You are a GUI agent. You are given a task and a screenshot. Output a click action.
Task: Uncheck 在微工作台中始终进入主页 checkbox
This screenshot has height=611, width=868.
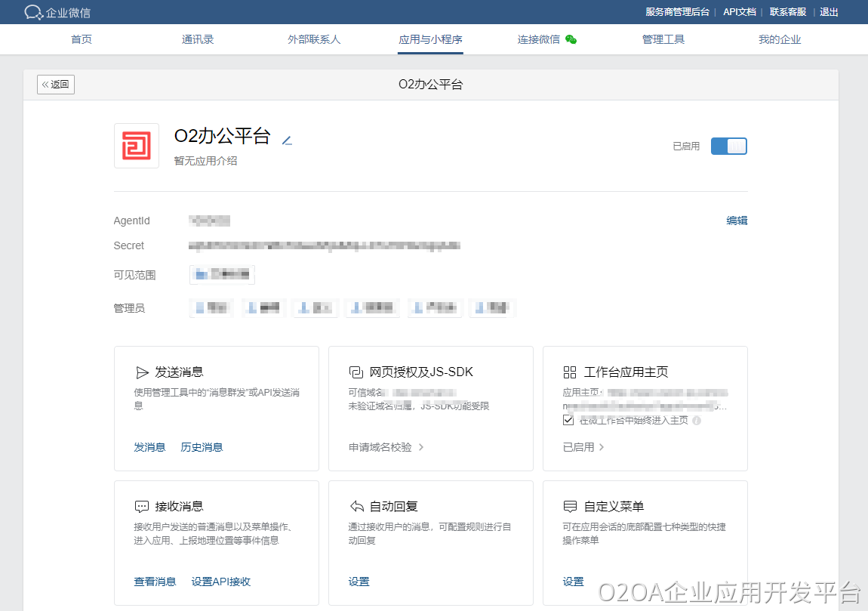(x=569, y=420)
